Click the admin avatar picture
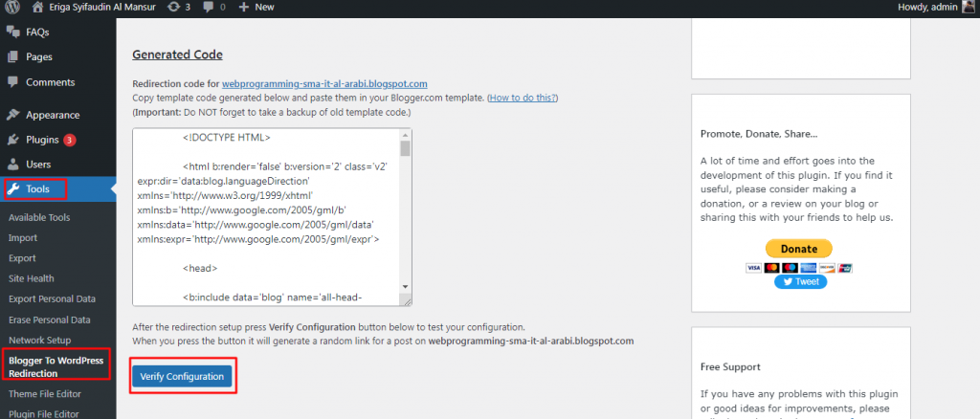This screenshot has width=980, height=419. click(x=968, y=7)
